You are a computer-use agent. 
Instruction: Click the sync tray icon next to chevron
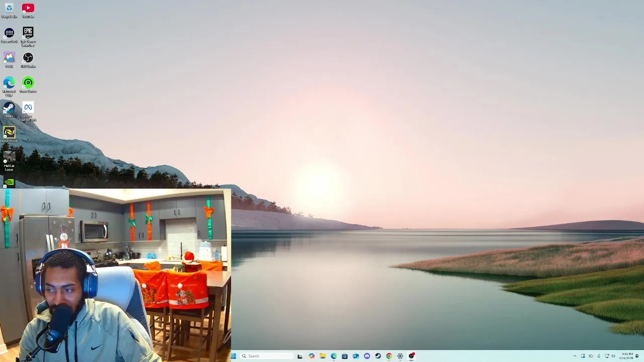pos(583,356)
